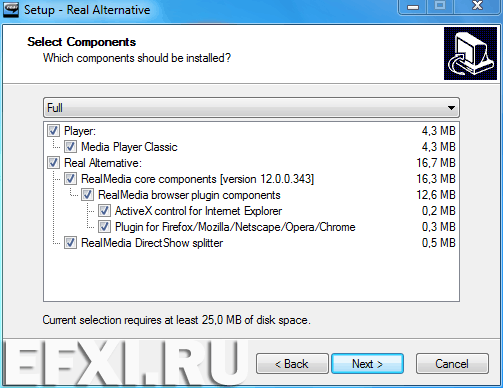
Task: Disable RealMedia browser plugin components
Action: [x=87, y=195]
